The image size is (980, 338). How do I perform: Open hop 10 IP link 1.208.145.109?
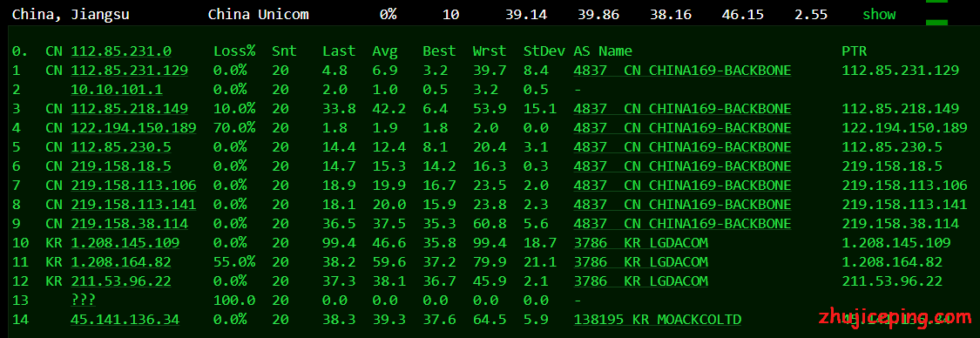click(125, 243)
